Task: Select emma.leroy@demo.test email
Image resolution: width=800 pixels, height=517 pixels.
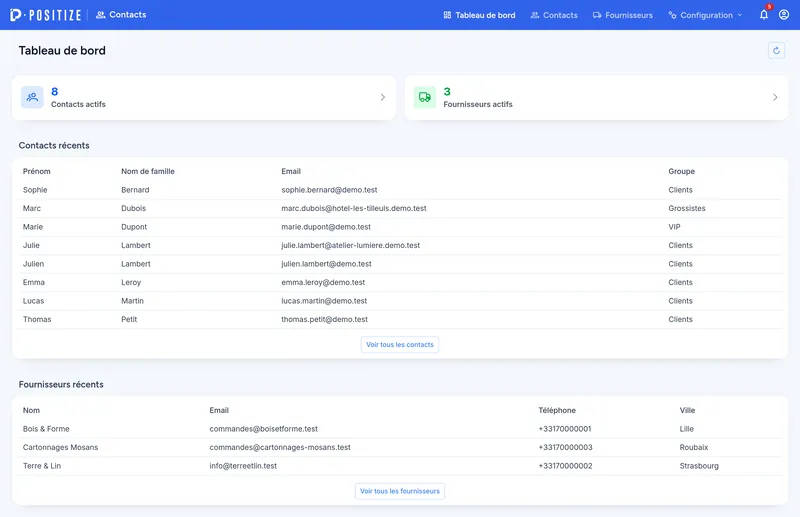Action: [323, 282]
